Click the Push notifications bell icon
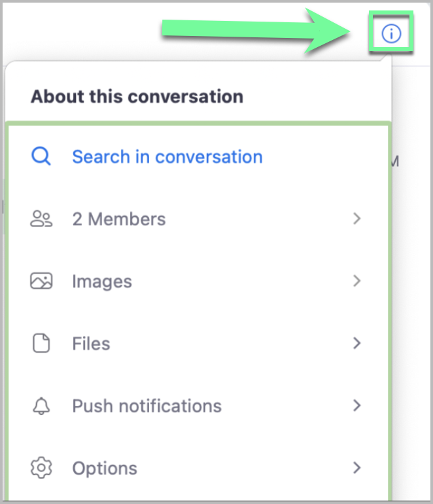 [x=41, y=406]
